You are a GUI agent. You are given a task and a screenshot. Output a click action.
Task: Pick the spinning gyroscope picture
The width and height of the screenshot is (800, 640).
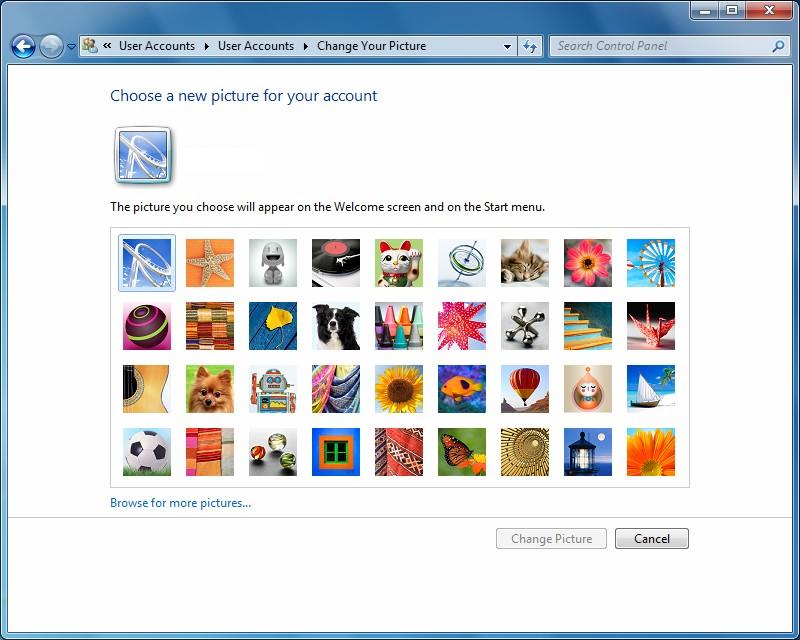(462, 263)
